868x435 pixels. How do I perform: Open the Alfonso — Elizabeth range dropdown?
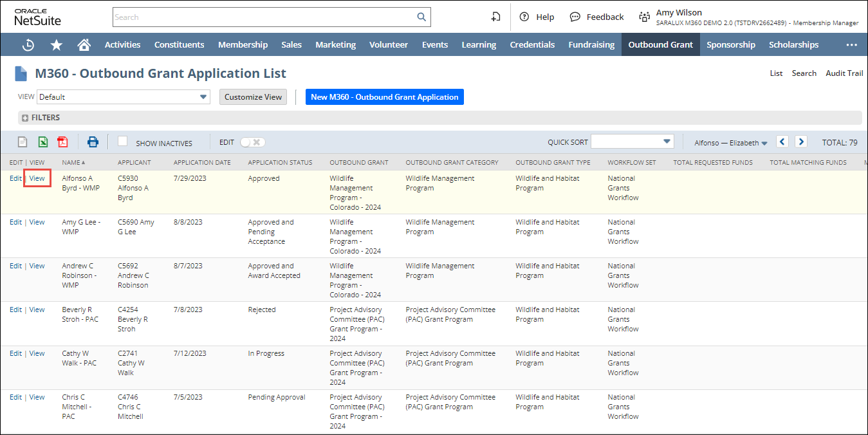pos(731,143)
